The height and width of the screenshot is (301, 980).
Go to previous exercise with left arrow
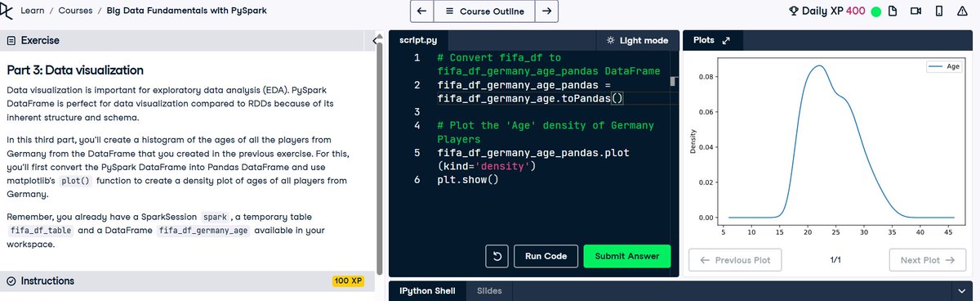[421, 11]
